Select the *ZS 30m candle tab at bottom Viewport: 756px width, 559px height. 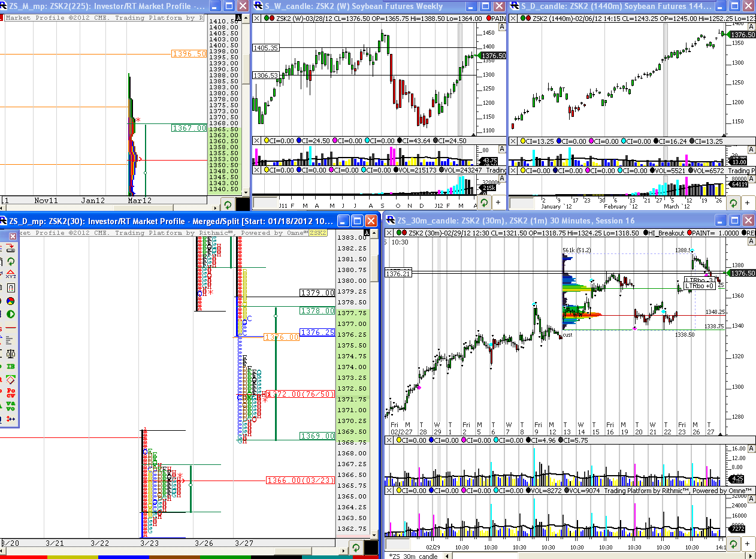414,556
